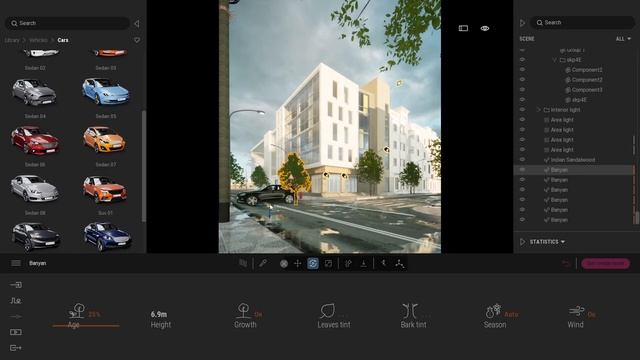Select the Sedan 06 red car thumbnail
Viewport: 640px width, 360px height.
pyautogui.click(x=35, y=140)
